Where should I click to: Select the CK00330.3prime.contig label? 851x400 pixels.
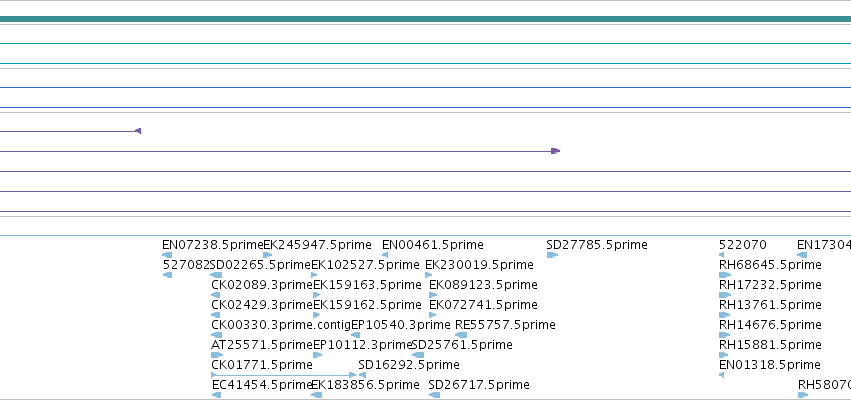(x=281, y=325)
